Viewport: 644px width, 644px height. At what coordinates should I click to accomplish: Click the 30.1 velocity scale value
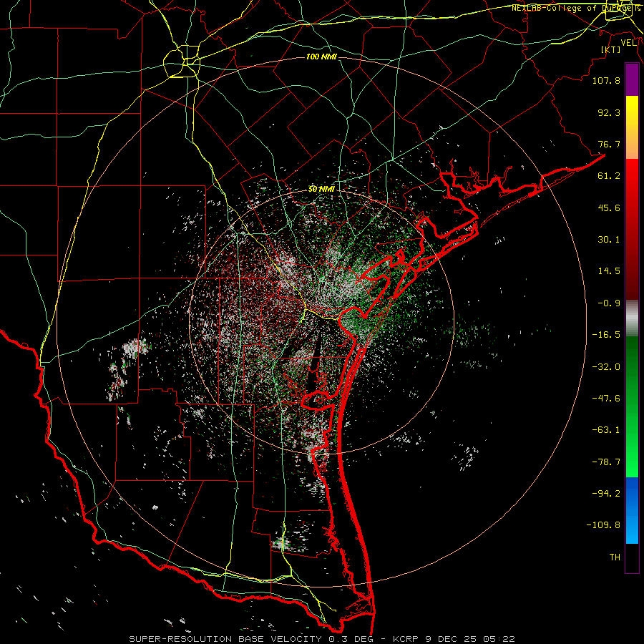pyautogui.click(x=609, y=240)
